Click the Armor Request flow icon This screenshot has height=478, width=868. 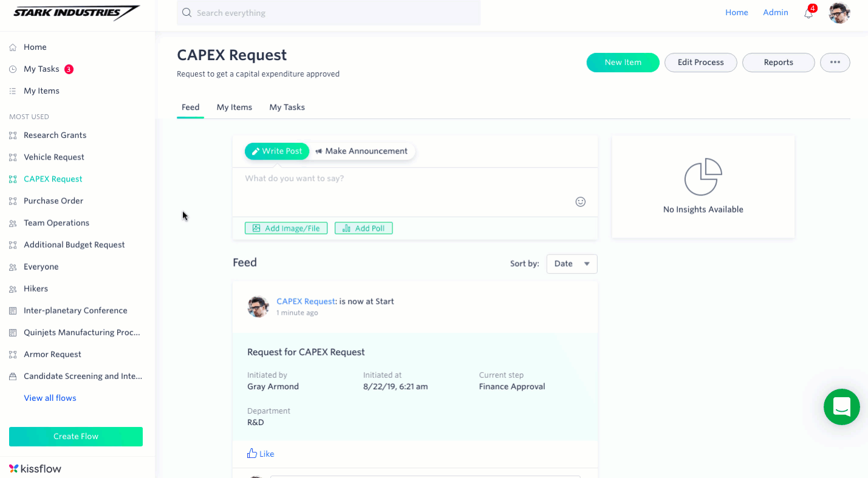13,354
